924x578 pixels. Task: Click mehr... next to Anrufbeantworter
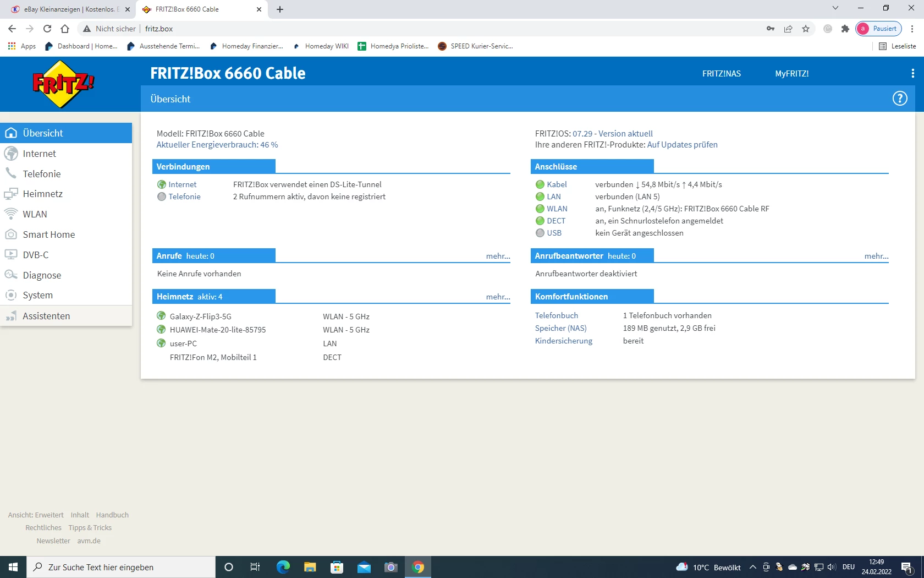[877, 256]
